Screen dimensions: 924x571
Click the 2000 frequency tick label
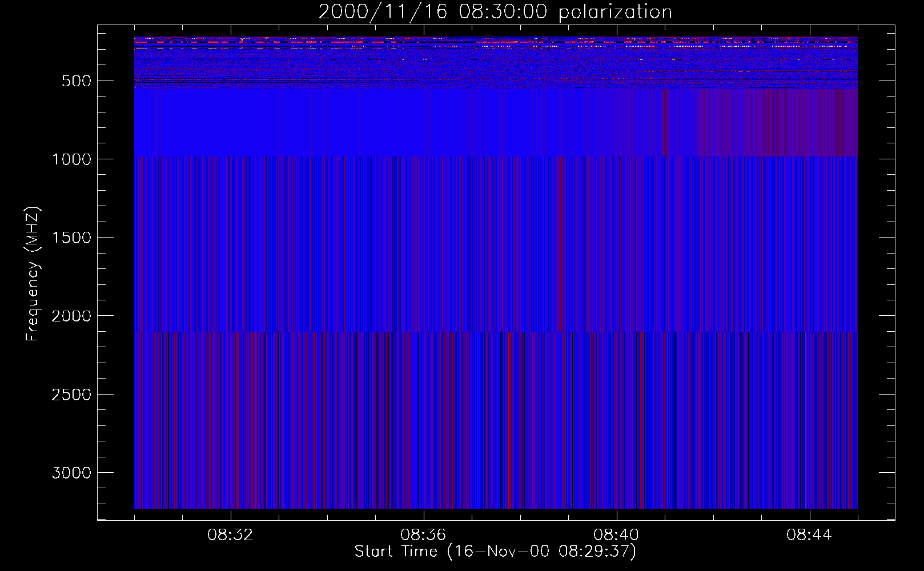(71, 316)
